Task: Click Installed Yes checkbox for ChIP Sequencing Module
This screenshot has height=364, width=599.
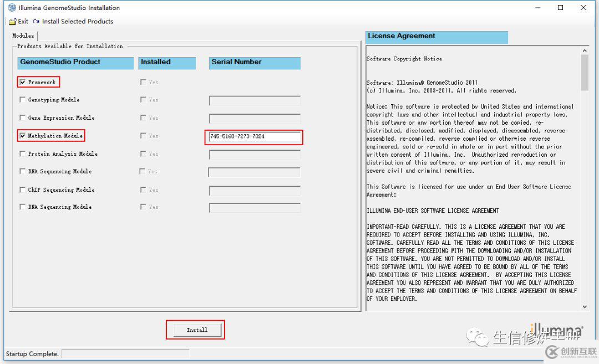Action: [x=143, y=189]
